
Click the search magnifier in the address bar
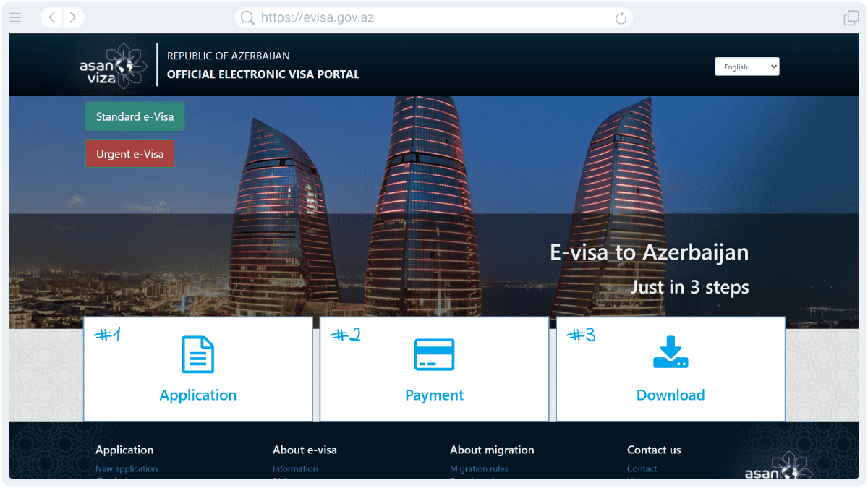(x=247, y=17)
